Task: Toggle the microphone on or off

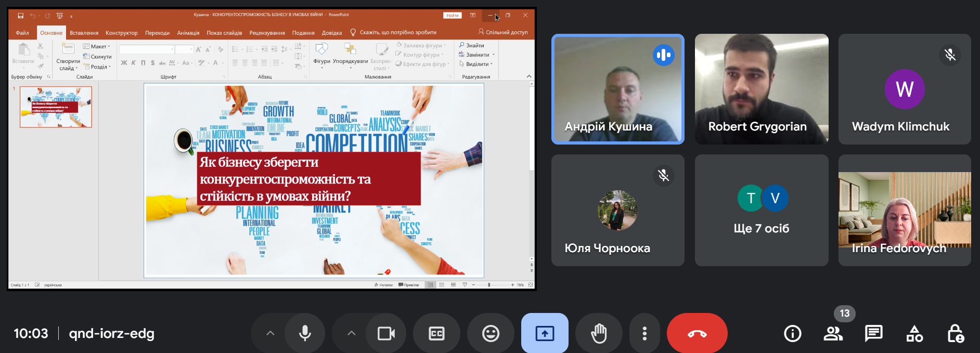Action: 305,333
